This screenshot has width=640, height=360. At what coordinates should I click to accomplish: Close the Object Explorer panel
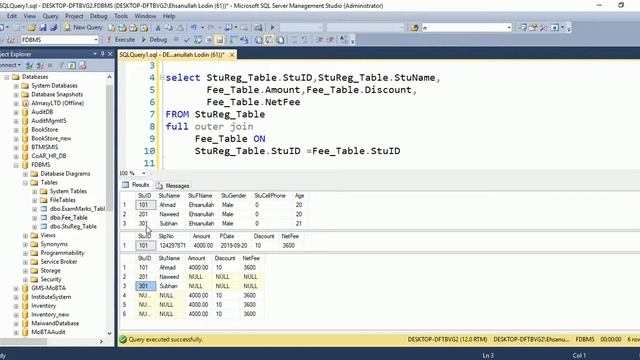(x=110, y=54)
